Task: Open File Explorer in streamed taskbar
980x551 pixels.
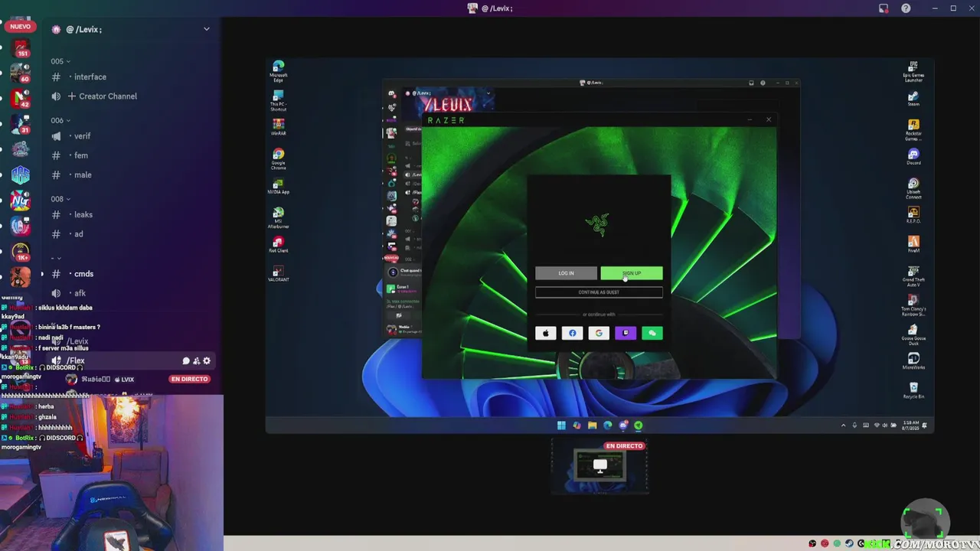Action: [592, 425]
